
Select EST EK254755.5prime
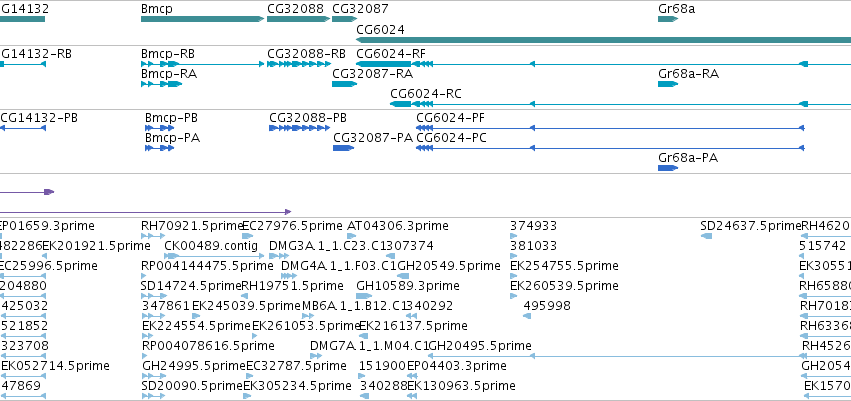[564, 266]
